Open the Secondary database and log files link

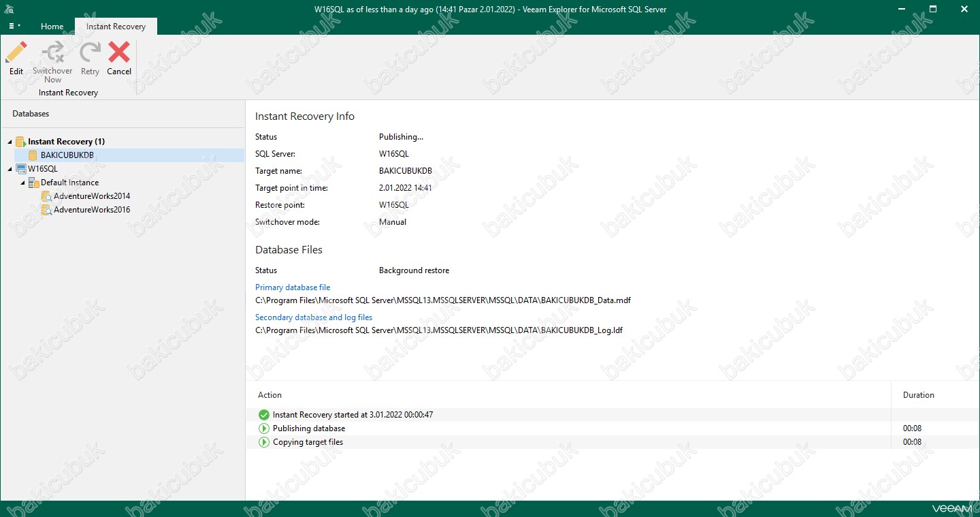pos(314,317)
